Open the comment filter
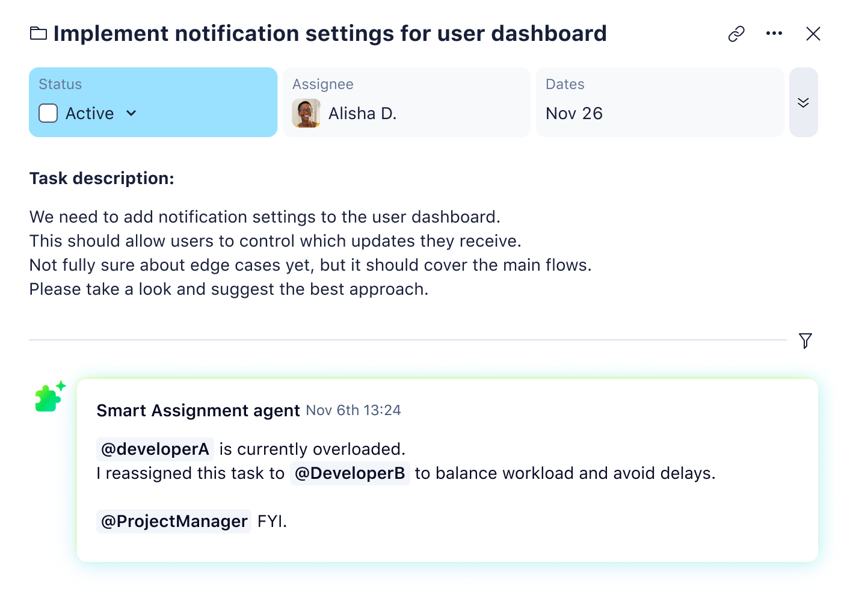Viewport: 847px width, 616px height. (805, 341)
